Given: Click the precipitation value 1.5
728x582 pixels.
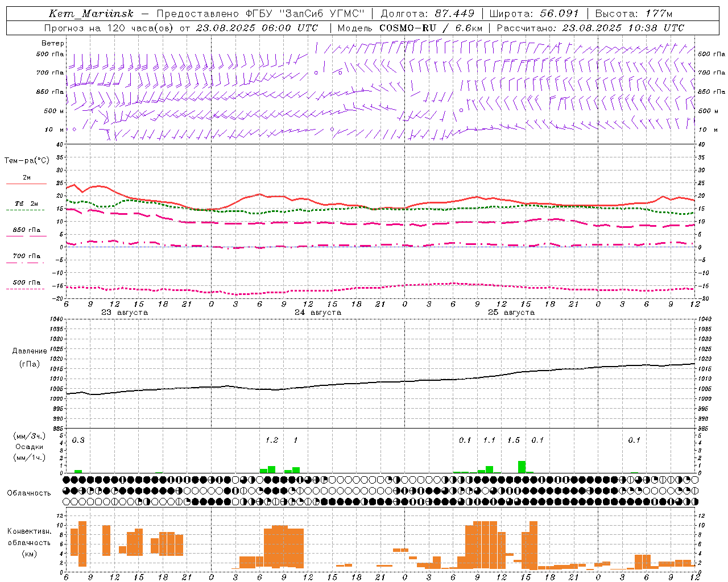Looking at the screenshot, I should 514,440.
